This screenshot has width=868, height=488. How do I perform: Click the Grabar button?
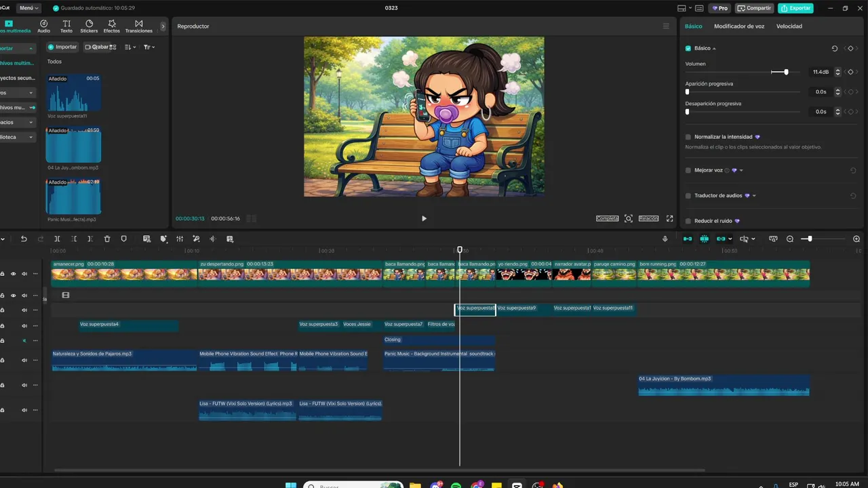tap(96, 47)
